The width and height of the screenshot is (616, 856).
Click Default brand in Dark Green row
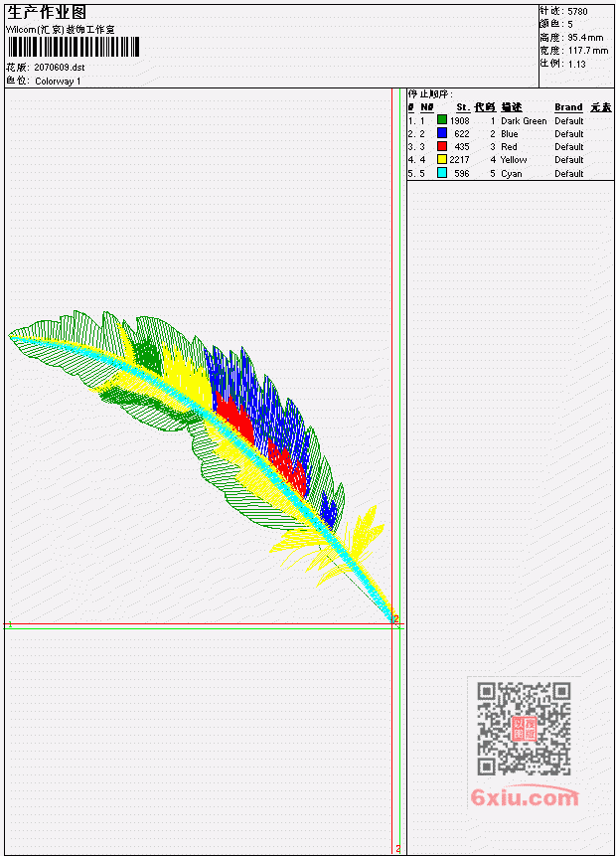click(x=569, y=121)
